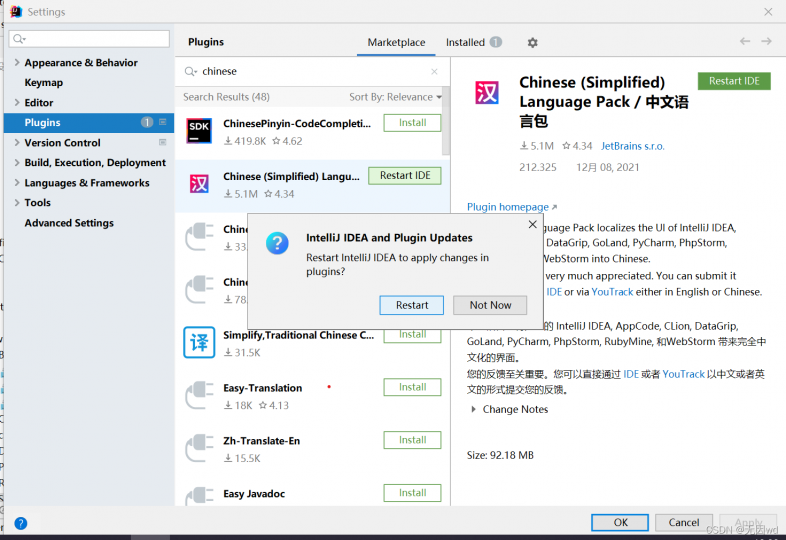Select Keymap in the settings tree
Image resolution: width=786 pixels, height=540 pixels.
coord(44,83)
